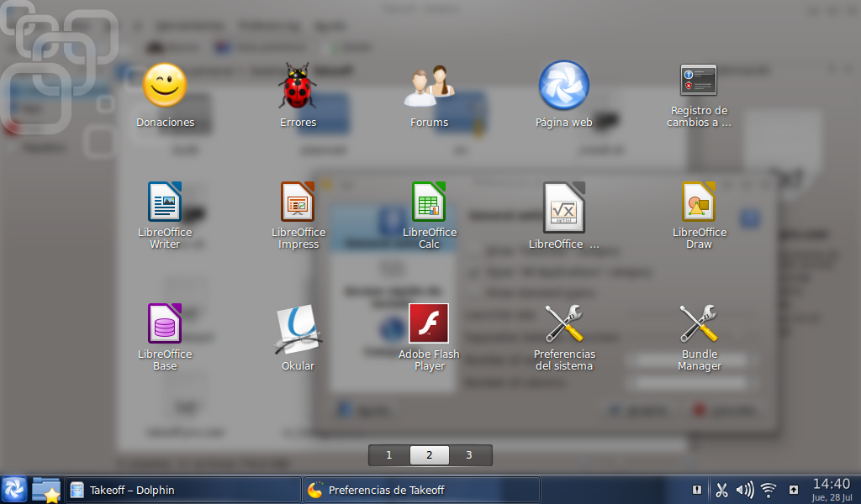Select launcher page 2 indicator

click(x=430, y=455)
